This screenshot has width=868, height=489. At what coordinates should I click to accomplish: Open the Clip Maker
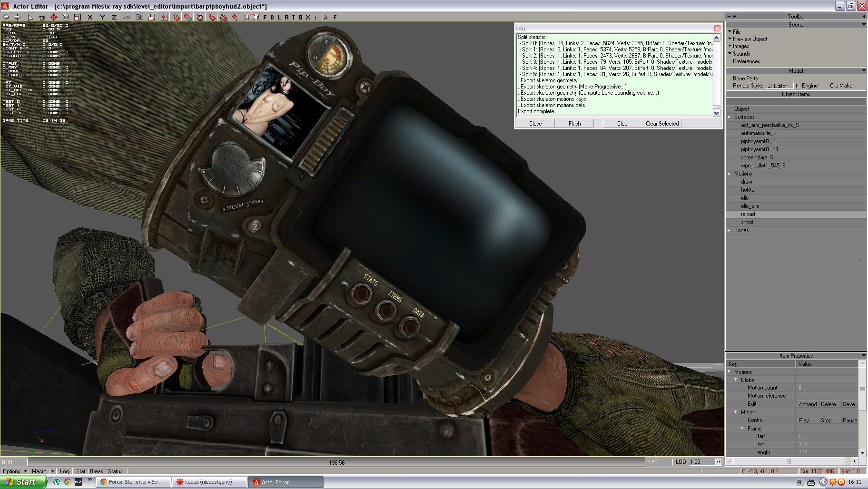point(842,86)
